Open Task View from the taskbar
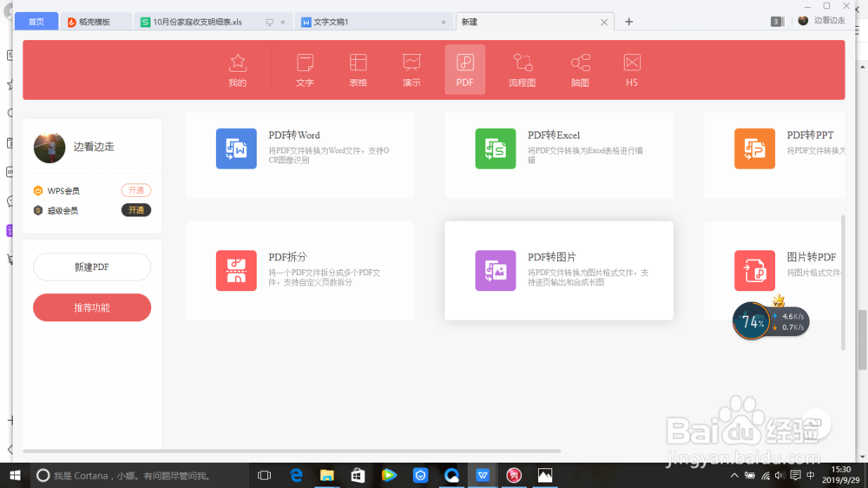The height and width of the screenshot is (488, 868). click(x=265, y=475)
